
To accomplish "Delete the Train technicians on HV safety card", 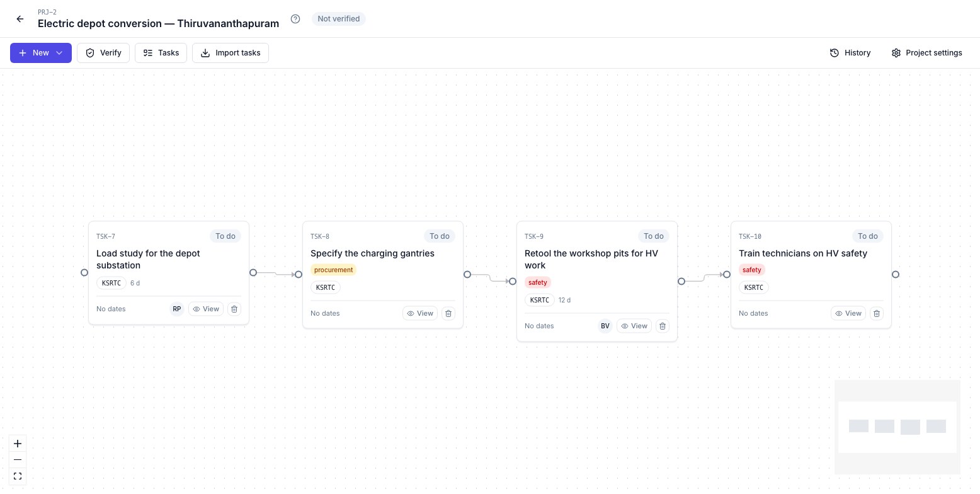I will (x=877, y=313).
